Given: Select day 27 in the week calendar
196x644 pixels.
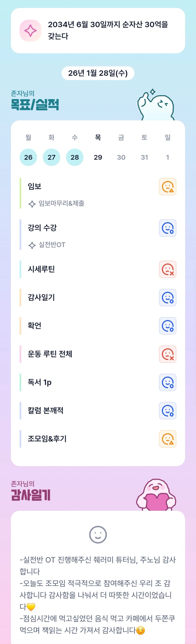Looking at the screenshot, I should (52, 157).
